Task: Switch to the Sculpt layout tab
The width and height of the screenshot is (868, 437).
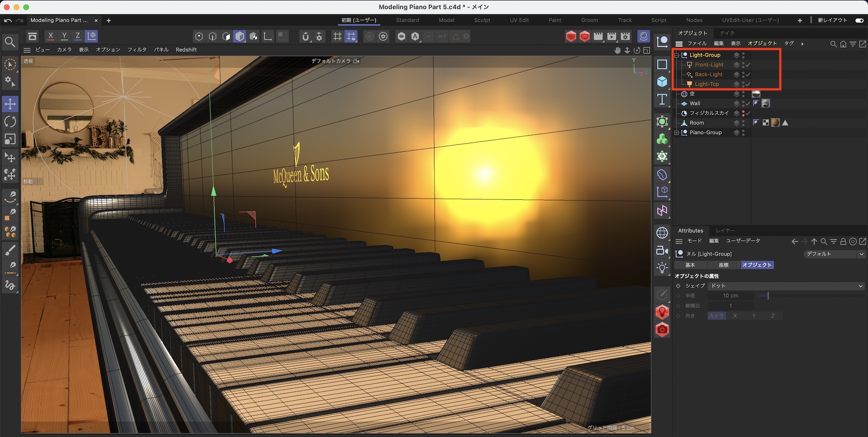Action: (482, 20)
